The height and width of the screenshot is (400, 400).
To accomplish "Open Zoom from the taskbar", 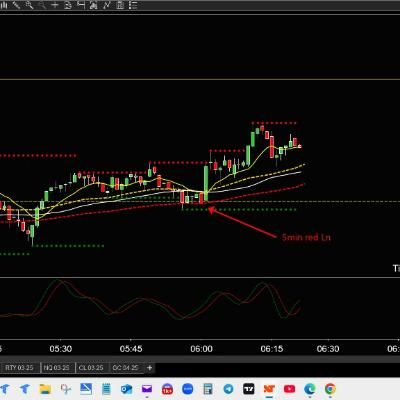I will coord(188,389).
